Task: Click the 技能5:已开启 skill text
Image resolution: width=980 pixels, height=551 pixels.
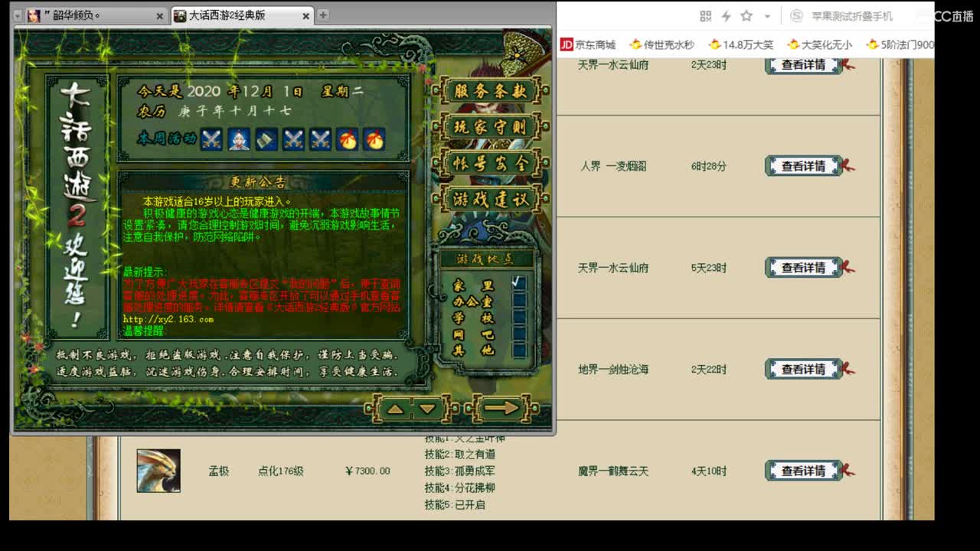Action: (455, 504)
